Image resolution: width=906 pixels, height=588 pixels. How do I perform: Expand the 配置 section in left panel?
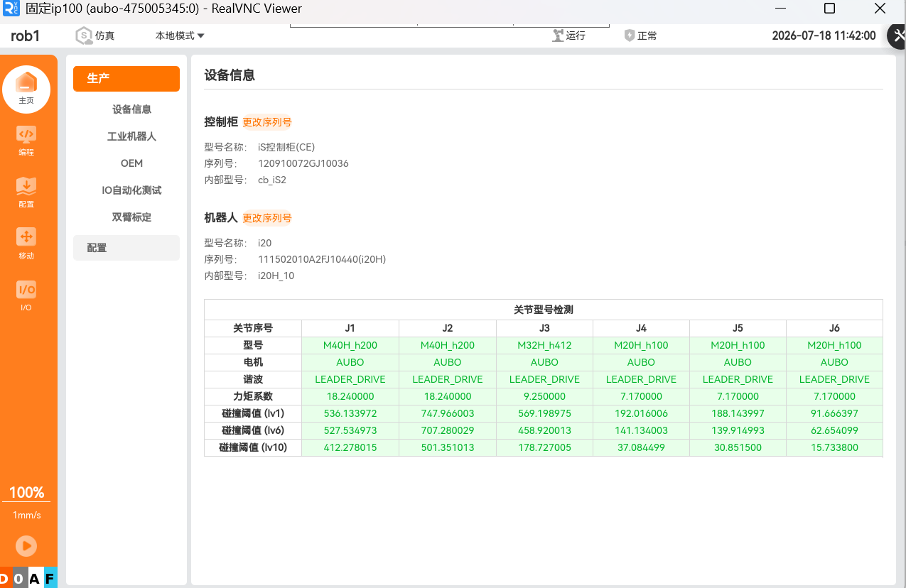[x=126, y=248]
